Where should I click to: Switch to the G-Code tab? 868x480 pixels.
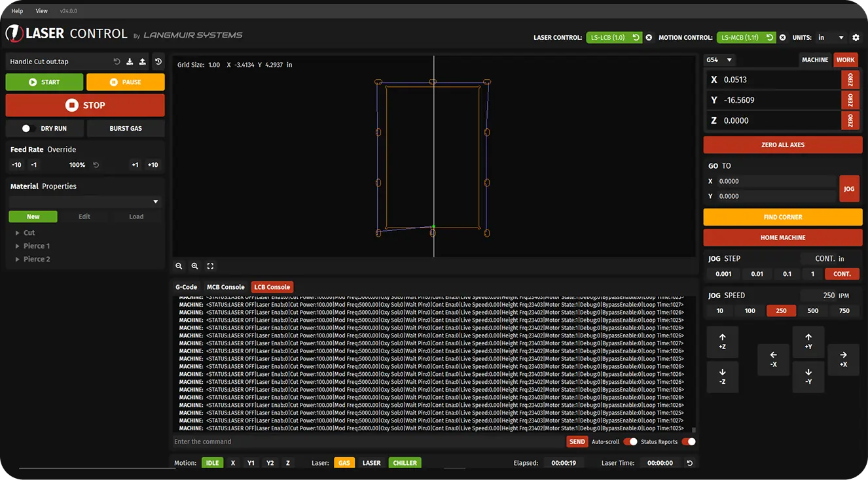186,287
